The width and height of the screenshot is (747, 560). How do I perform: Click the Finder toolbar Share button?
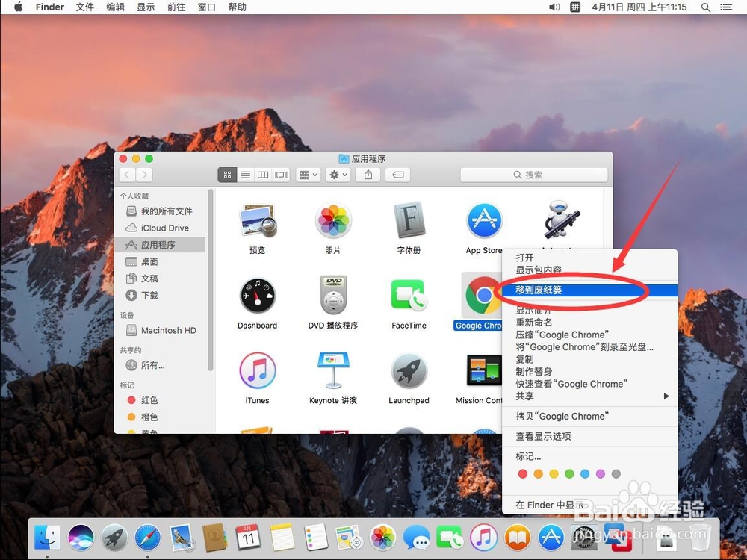[x=368, y=175]
